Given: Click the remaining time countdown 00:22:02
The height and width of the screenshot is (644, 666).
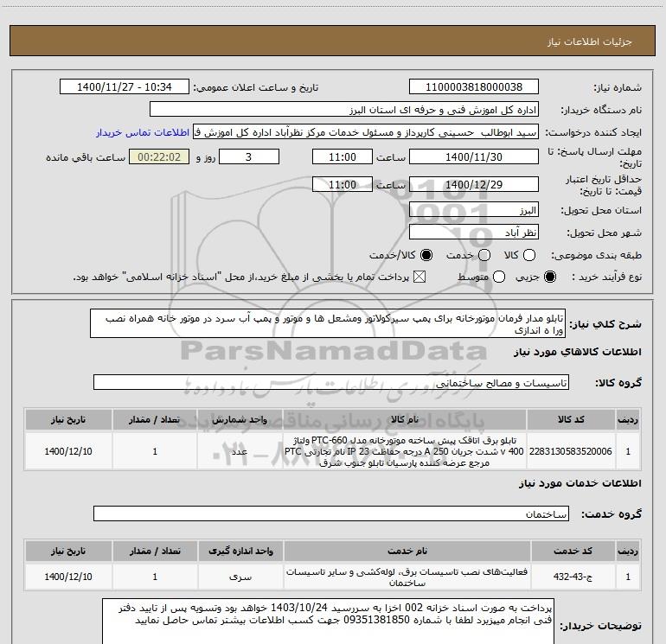Looking at the screenshot, I should tap(159, 156).
